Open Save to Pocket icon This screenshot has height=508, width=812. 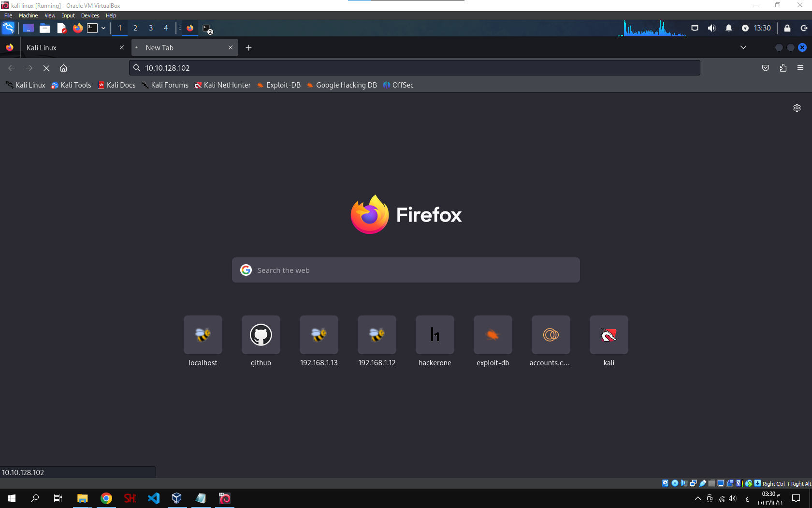pyautogui.click(x=766, y=68)
